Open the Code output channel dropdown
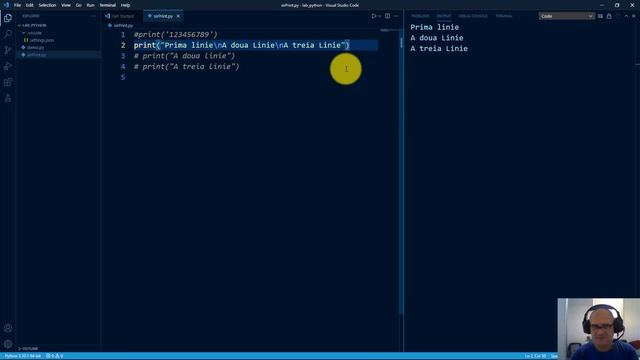Image resolution: width=640 pixels, height=360 pixels. pos(566,16)
